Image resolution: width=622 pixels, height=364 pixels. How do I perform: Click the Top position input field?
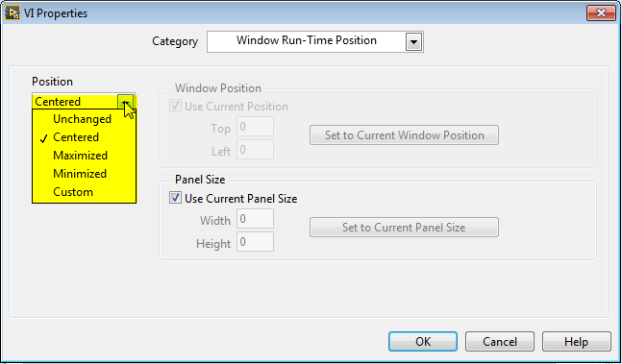click(x=255, y=127)
